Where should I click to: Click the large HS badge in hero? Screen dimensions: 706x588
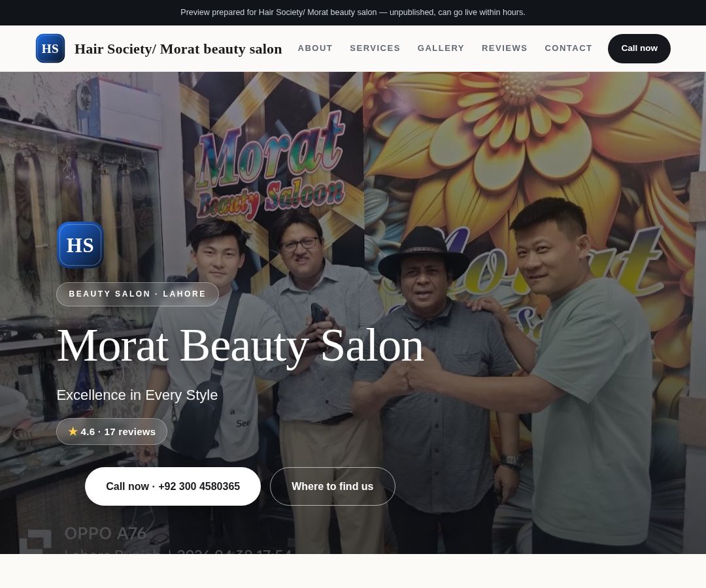80,245
